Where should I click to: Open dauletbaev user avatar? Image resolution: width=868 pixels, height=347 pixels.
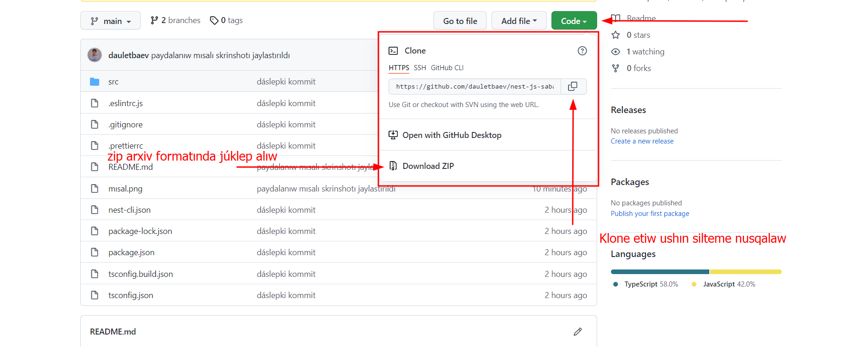(95, 55)
